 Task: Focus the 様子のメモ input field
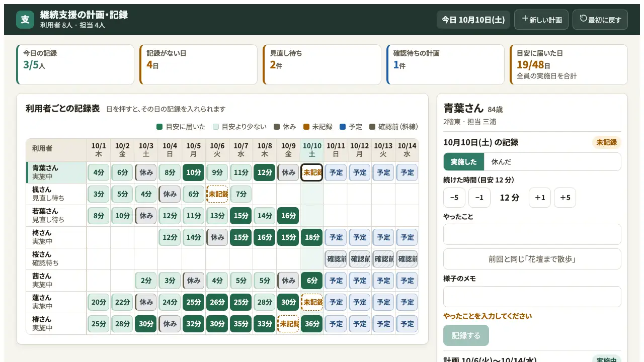532,297
